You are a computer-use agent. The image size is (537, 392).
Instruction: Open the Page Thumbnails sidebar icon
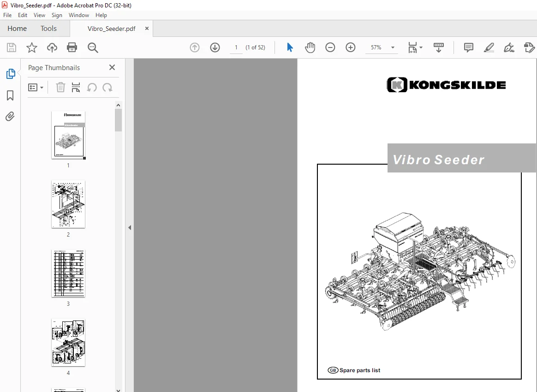[x=11, y=74]
